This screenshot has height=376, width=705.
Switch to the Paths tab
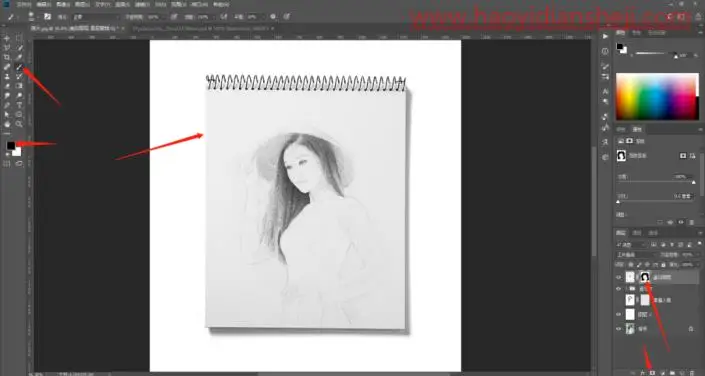(x=653, y=233)
